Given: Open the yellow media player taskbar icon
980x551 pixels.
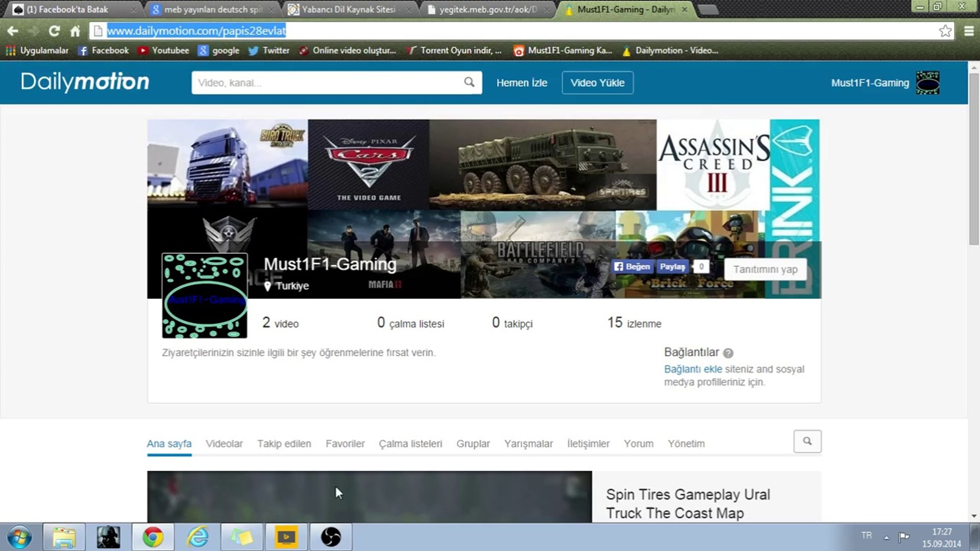Looking at the screenshot, I should click(286, 537).
